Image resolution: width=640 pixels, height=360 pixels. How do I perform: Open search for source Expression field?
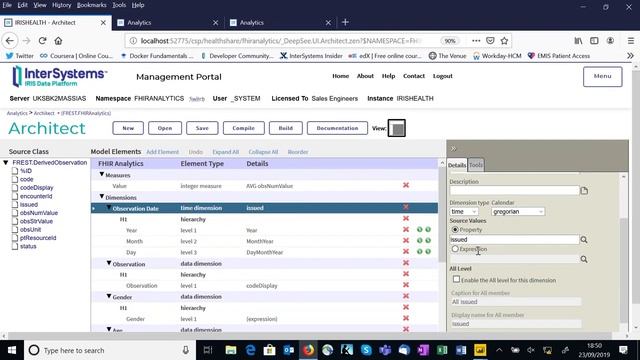point(584,259)
